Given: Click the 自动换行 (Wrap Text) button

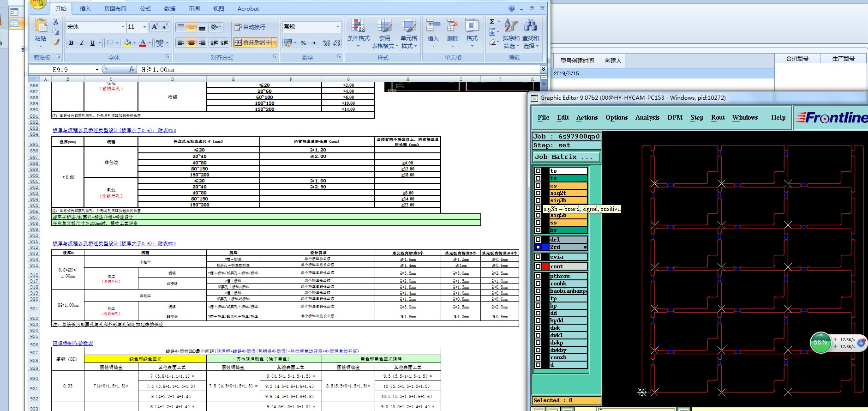Looking at the screenshot, I should (x=250, y=27).
